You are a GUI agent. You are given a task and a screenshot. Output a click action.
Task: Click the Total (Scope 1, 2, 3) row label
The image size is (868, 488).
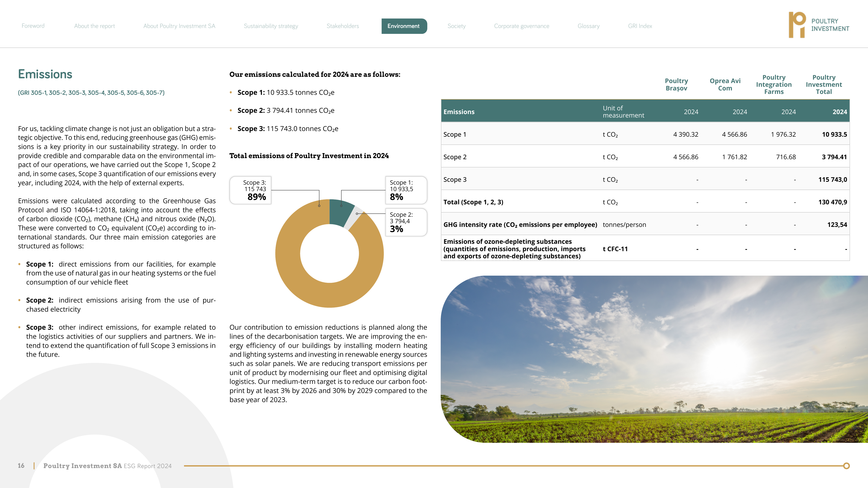(473, 202)
